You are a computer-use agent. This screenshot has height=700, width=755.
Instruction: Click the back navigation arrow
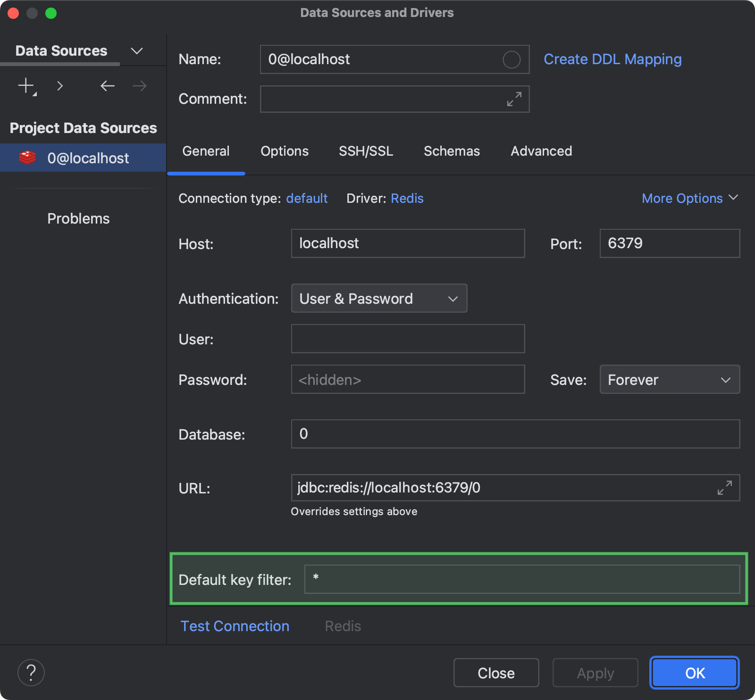point(107,85)
